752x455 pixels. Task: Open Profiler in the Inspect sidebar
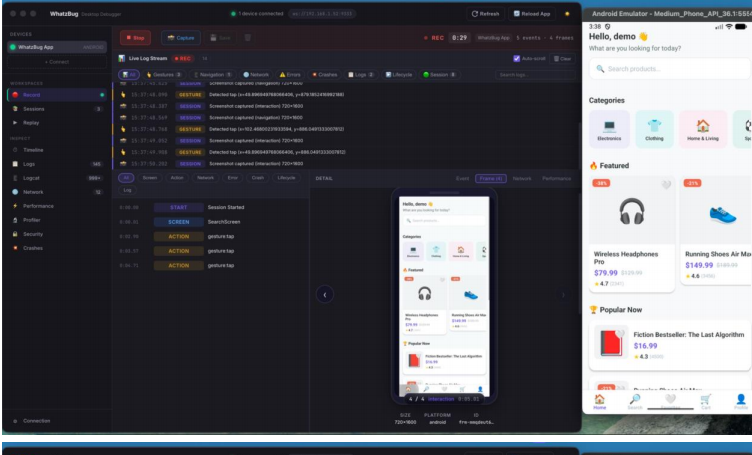(x=57, y=220)
